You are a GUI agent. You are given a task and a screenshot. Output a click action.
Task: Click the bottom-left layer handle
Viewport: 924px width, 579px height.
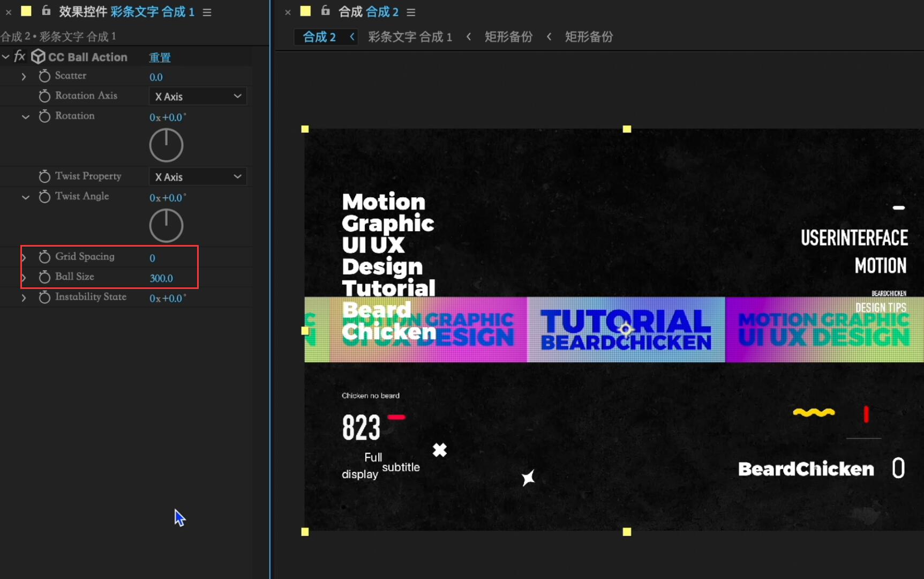(305, 532)
